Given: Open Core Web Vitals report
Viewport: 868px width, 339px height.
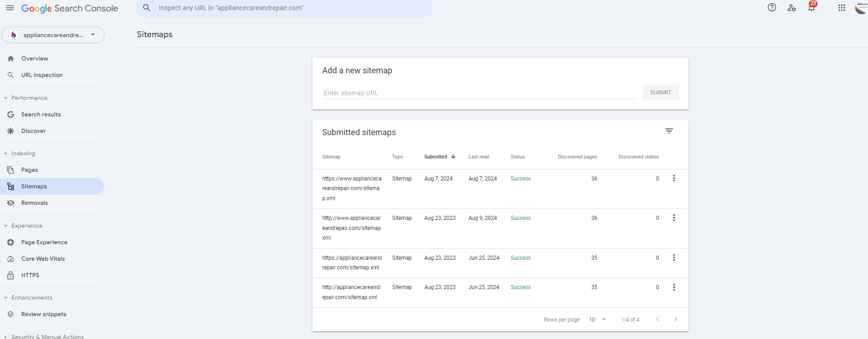Looking at the screenshot, I should (x=43, y=259).
